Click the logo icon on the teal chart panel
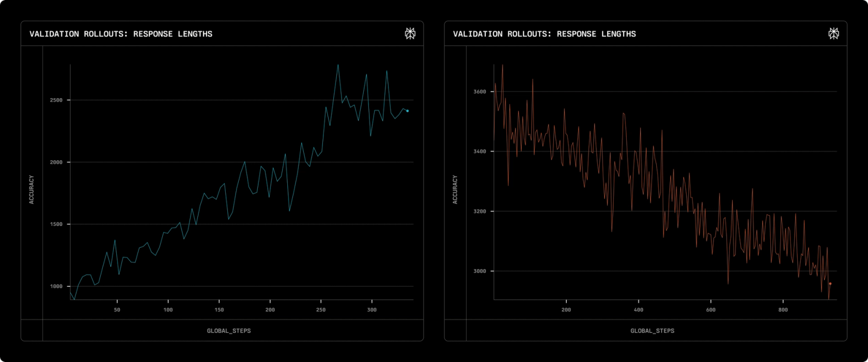This screenshot has height=362, width=868. 410,34
